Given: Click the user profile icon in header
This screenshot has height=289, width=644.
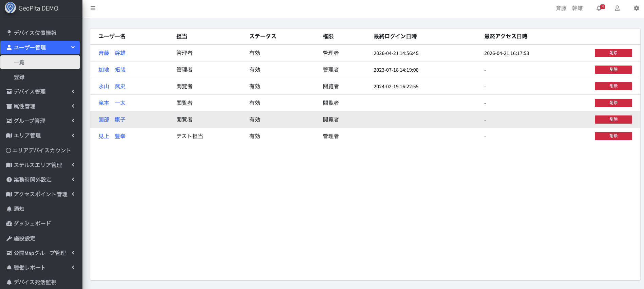Looking at the screenshot, I should tap(617, 8).
